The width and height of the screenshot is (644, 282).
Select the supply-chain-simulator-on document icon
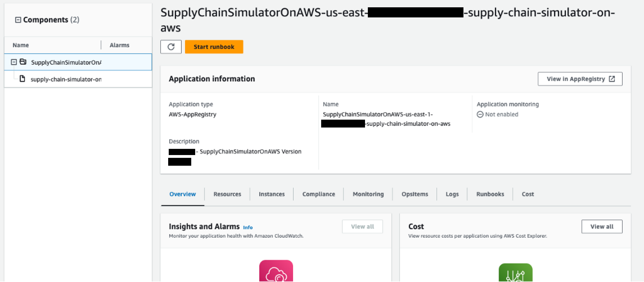pyautogui.click(x=22, y=79)
